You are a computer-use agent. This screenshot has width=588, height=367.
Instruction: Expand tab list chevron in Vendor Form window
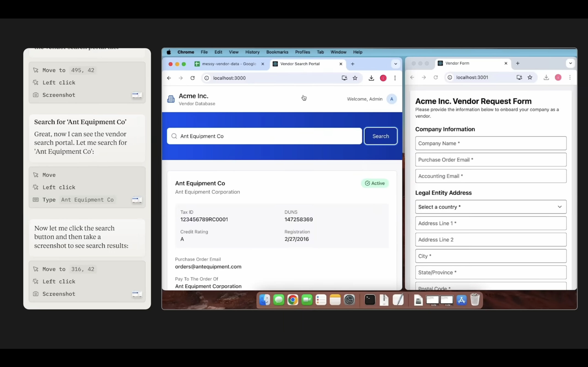[x=570, y=63]
